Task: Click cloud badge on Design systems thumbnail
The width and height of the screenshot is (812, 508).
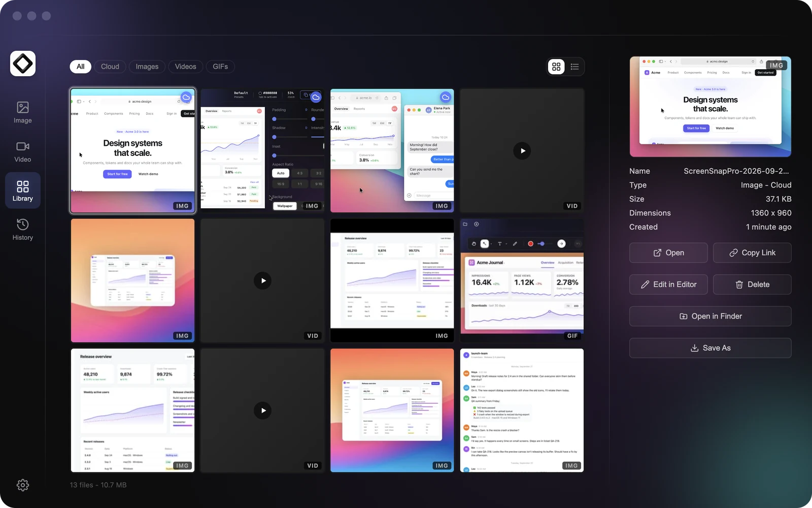Action: click(x=186, y=97)
